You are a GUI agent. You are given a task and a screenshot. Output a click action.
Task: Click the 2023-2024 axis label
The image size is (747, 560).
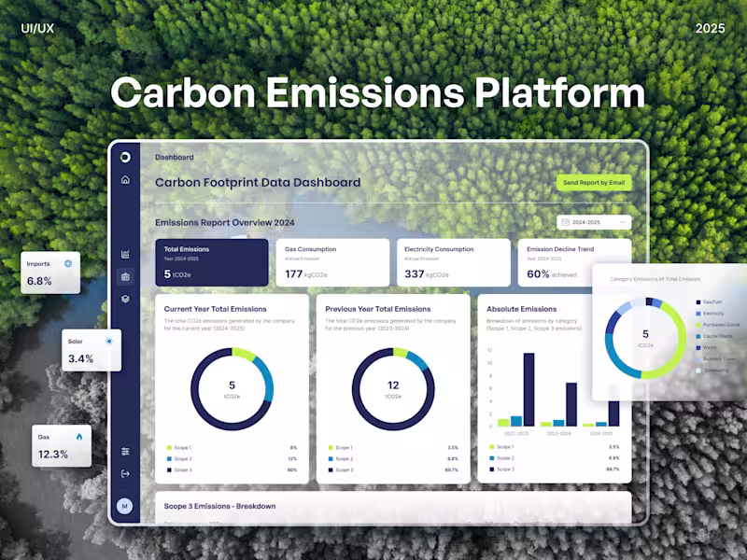tap(558, 433)
